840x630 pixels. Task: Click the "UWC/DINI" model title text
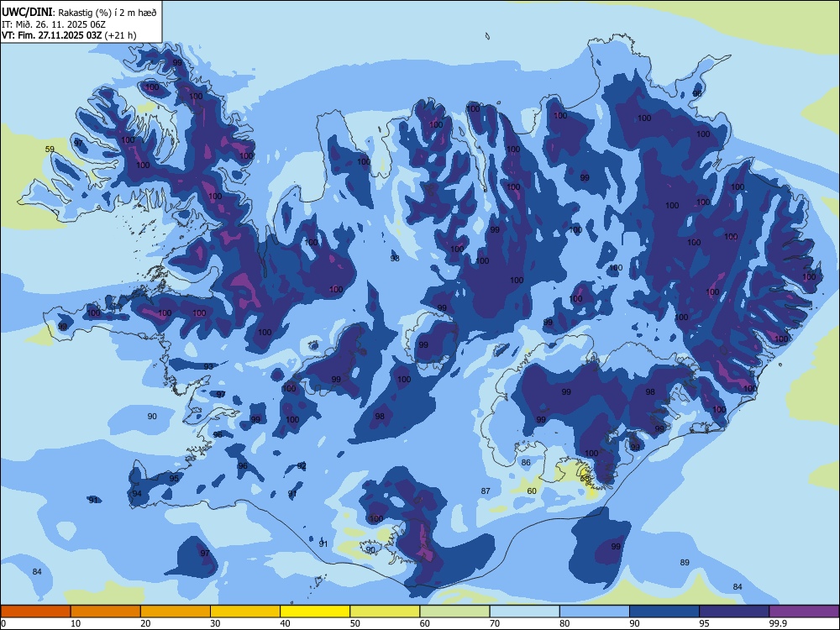pyautogui.click(x=27, y=13)
